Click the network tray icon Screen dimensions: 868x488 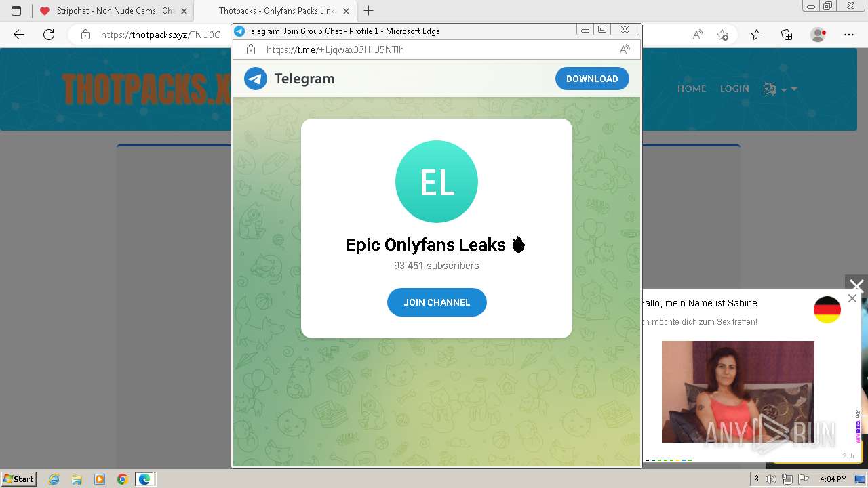point(787,479)
